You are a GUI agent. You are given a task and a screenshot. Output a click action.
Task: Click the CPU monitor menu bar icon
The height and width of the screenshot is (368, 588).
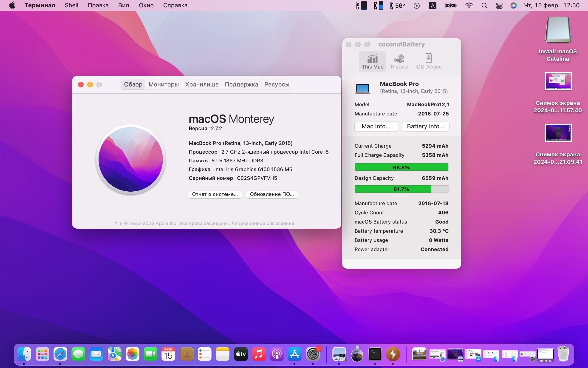362,5
